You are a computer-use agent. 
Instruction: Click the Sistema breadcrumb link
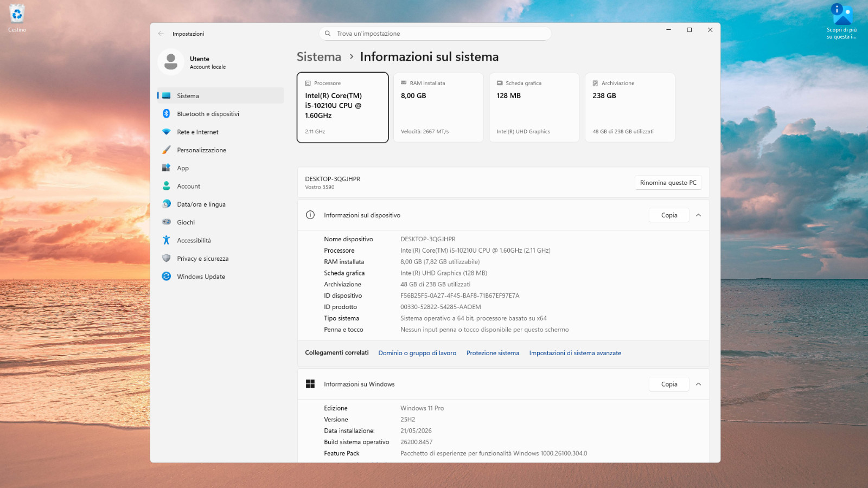pyautogui.click(x=319, y=57)
